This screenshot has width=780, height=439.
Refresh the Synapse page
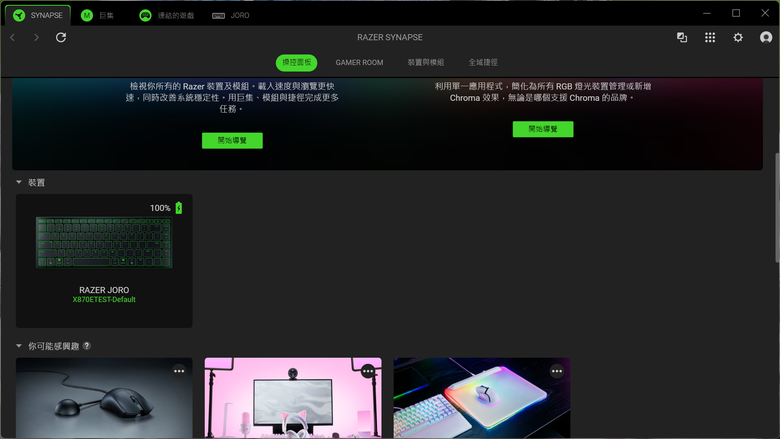click(x=61, y=37)
